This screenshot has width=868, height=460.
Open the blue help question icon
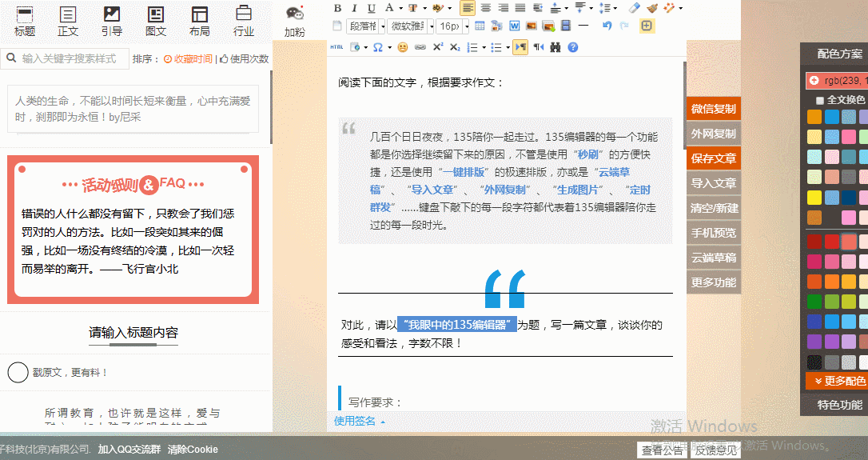pyautogui.click(x=573, y=47)
